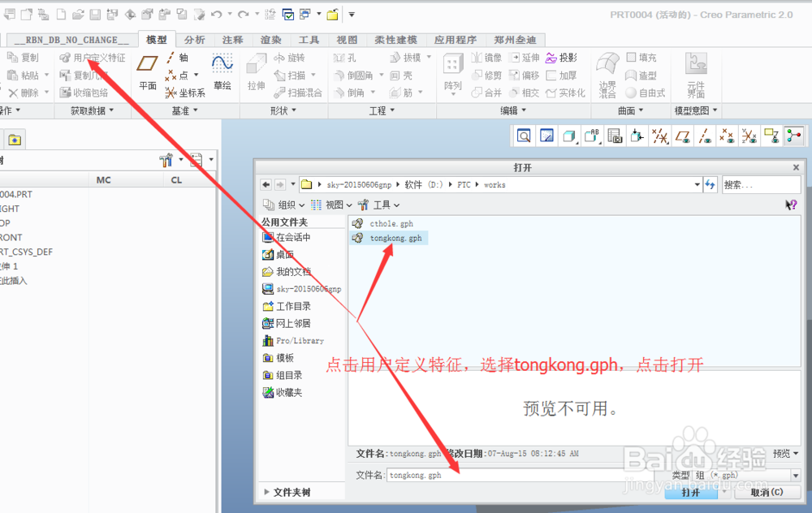The width and height of the screenshot is (812, 513).
Task: Toggle coordinate system display in graphics toolbar
Action: point(749,136)
